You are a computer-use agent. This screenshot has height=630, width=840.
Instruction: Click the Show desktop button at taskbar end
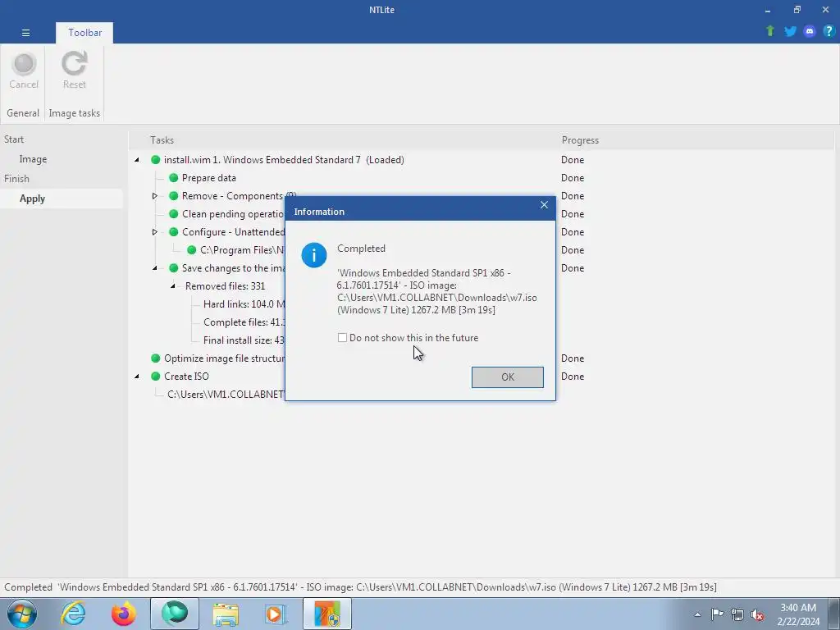pos(836,614)
